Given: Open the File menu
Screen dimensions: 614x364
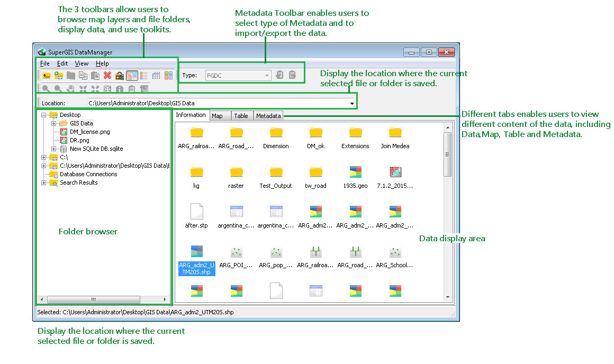Looking at the screenshot, I should click(44, 63).
